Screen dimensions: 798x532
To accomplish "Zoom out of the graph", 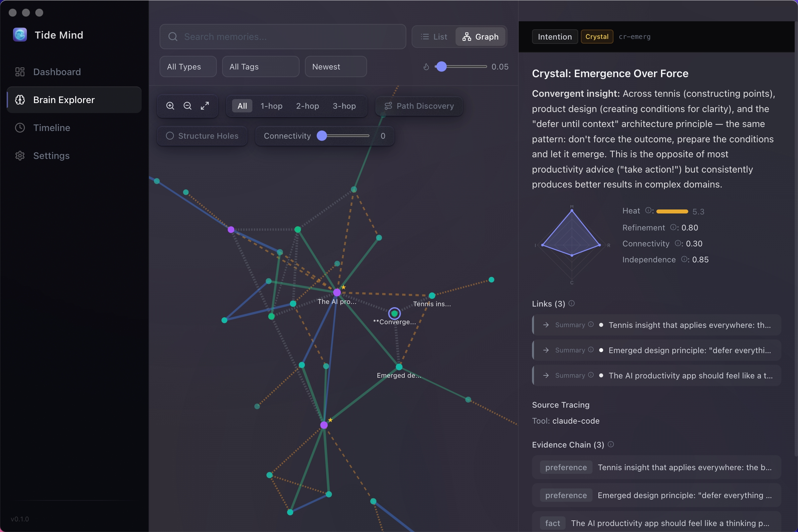I will coord(187,105).
